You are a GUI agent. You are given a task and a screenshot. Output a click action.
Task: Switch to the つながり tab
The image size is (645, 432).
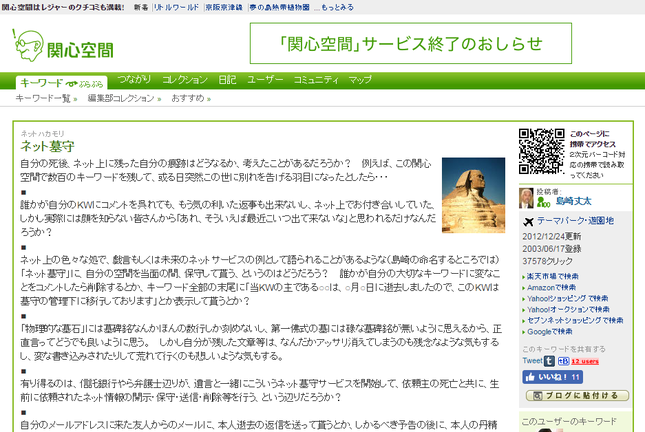click(134, 79)
